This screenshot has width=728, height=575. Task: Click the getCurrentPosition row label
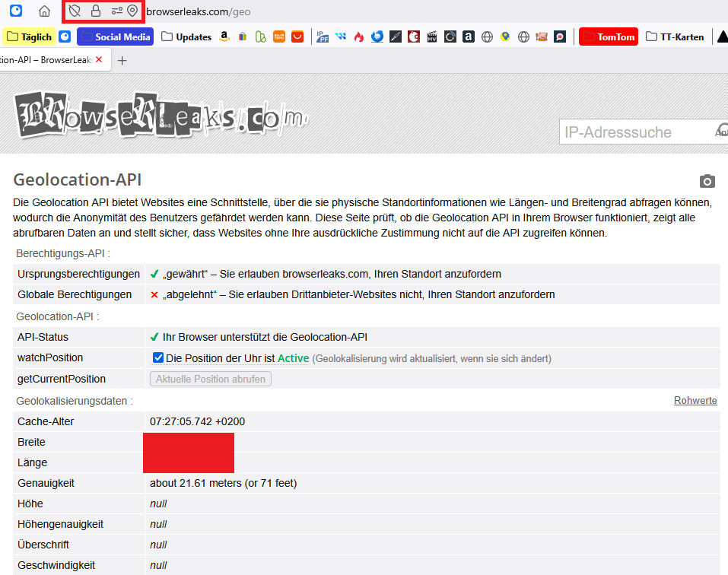pyautogui.click(x=62, y=379)
